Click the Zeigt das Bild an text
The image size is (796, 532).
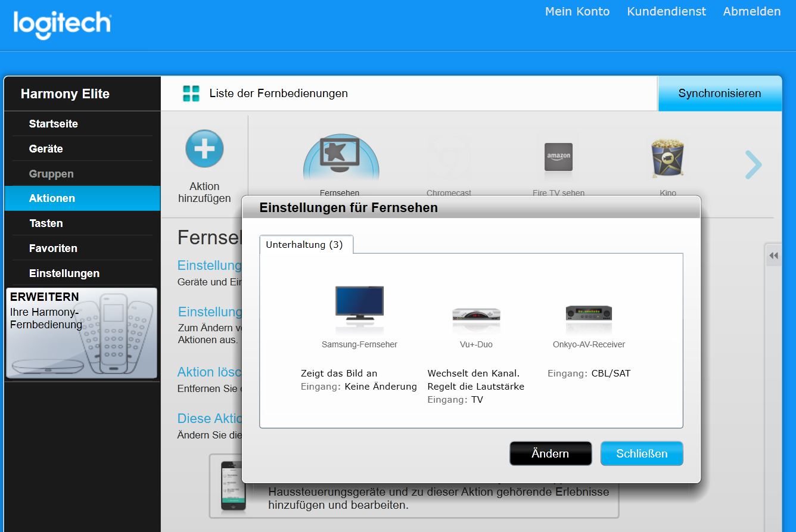(x=339, y=374)
